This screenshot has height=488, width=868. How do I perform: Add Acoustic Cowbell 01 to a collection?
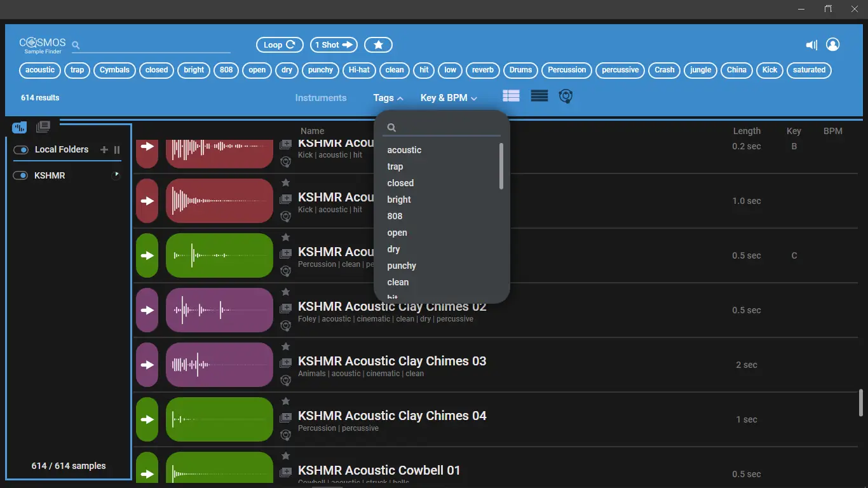(286, 472)
